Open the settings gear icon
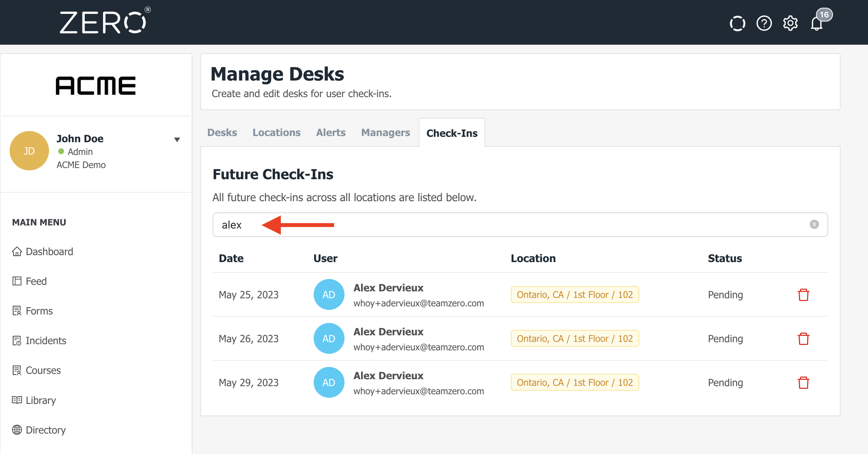The image size is (868, 454). [x=790, y=24]
